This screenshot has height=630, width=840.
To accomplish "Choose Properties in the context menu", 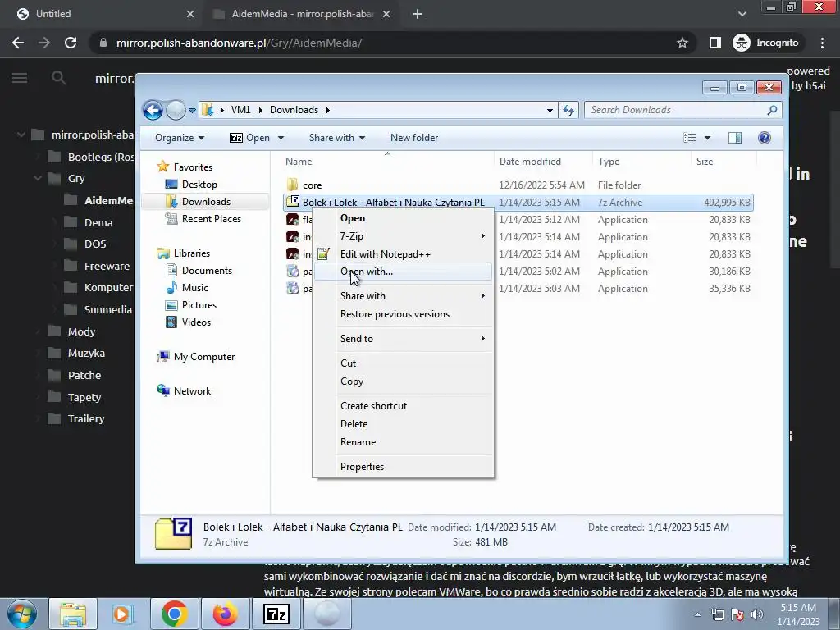I will click(402, 467).
